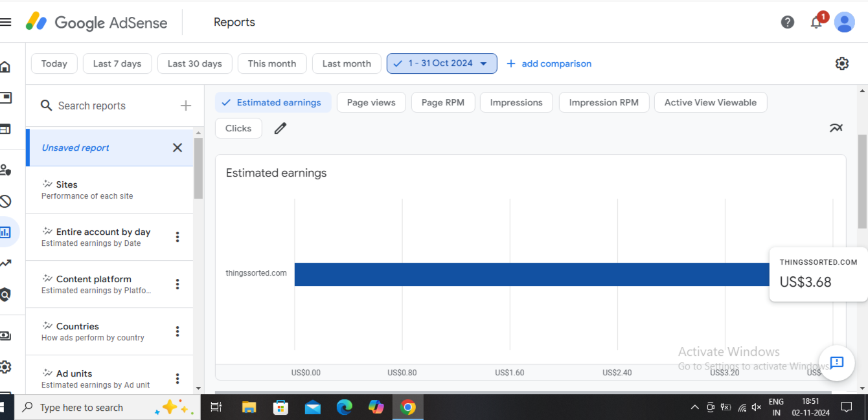Click the thingssorted.com earnings bar
The height and width of the screenshot is (420, 868).
[532, 274]
